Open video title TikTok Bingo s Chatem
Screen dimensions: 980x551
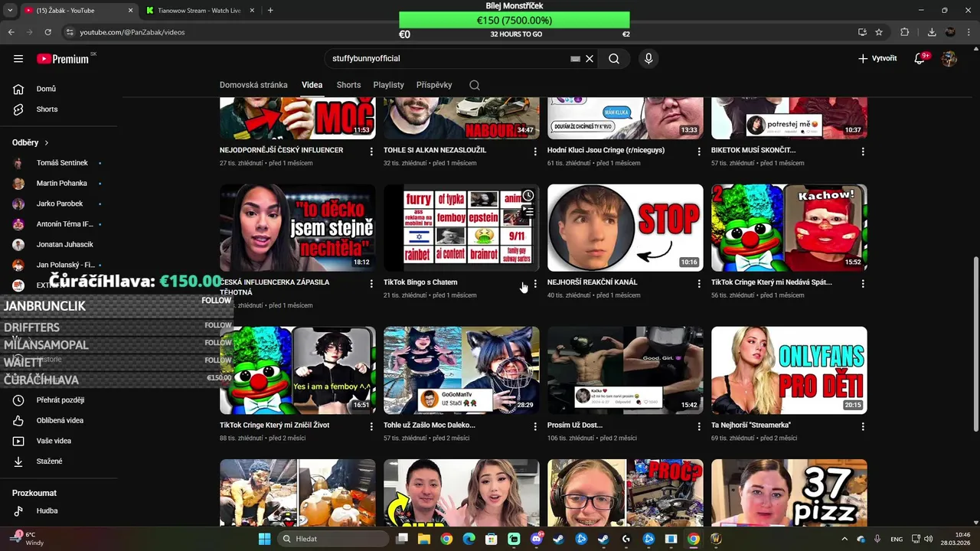click(420, 282)
